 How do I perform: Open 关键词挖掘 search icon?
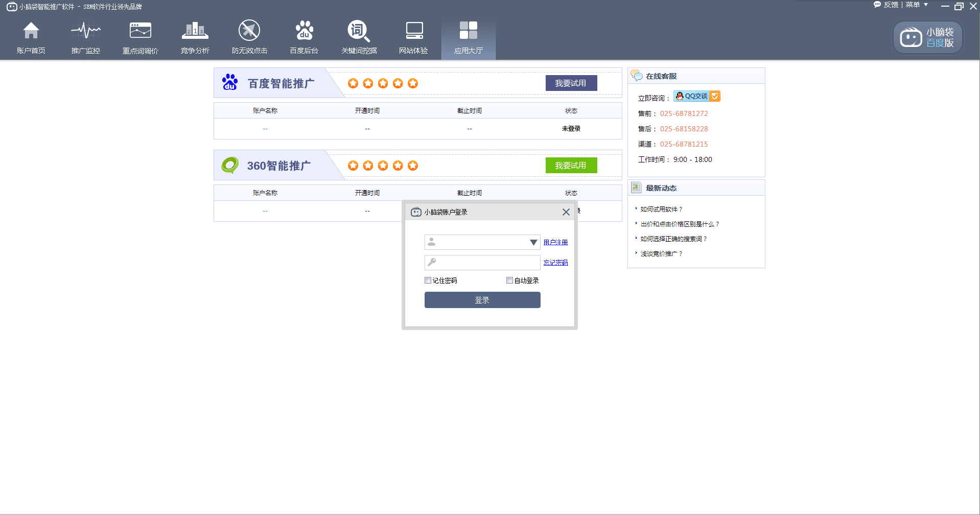(359, 38)
